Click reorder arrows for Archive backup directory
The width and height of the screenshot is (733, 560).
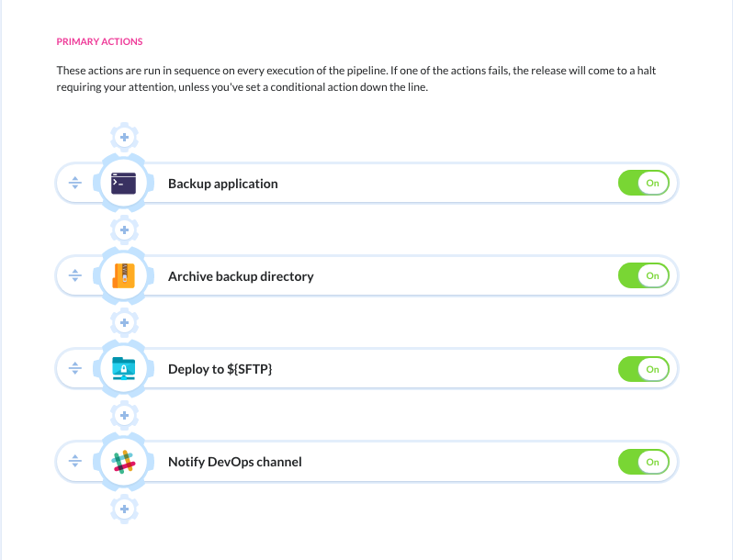(74, 275)
